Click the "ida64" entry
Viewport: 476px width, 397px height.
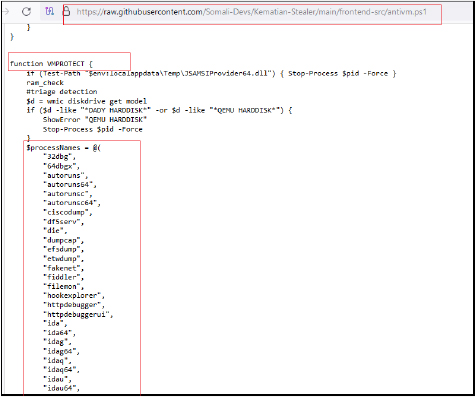(59, 333)
